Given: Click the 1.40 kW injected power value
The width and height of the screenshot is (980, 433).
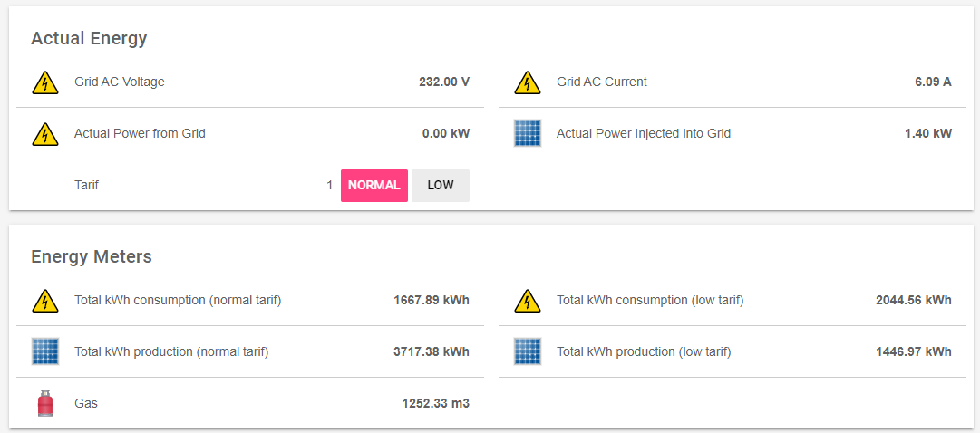Looking at the screenshot, I should coord(928,134).
